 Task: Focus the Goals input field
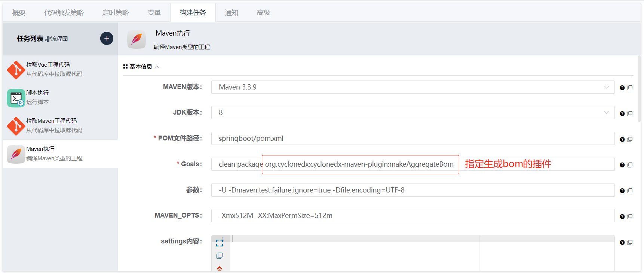point(413,164)
